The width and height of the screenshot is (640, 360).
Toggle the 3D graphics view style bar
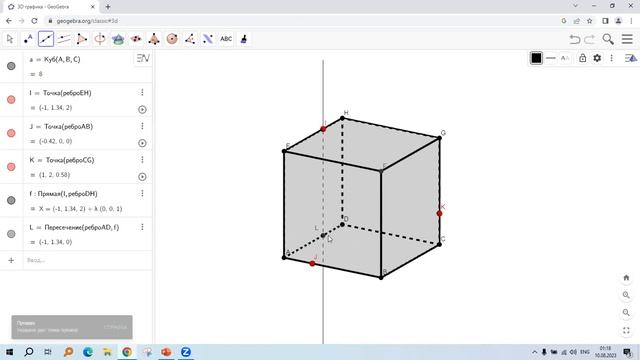coord(631,58)
